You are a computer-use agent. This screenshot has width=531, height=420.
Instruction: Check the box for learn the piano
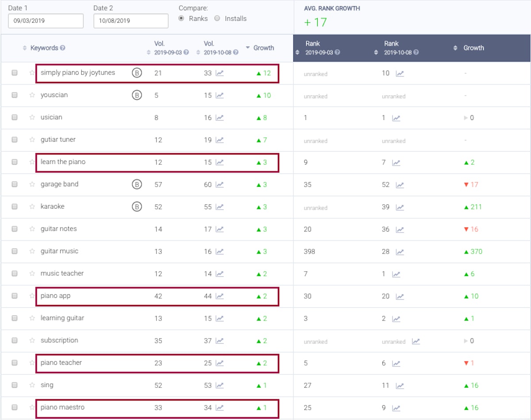pyautogui.click(x=15, y=162)
